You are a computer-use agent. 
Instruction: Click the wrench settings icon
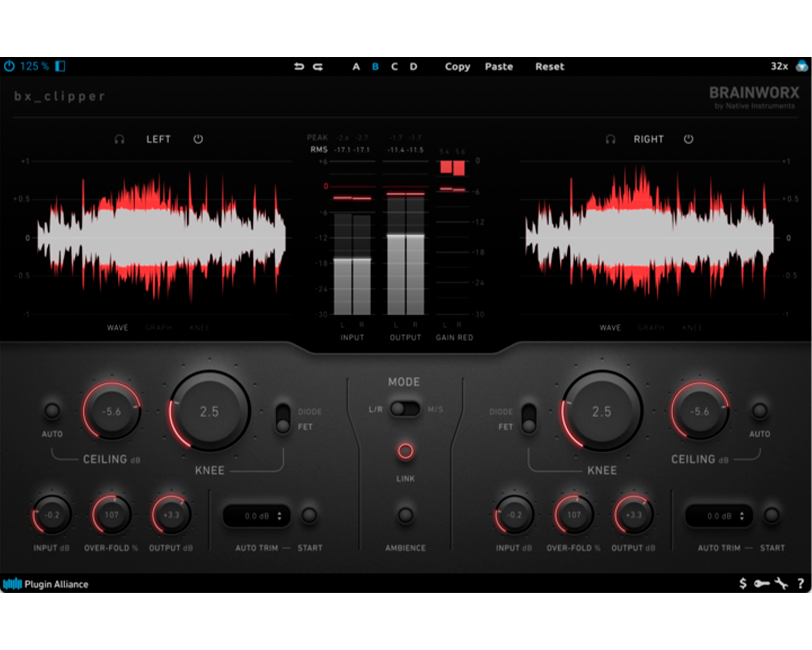click(x=781, y=584)
